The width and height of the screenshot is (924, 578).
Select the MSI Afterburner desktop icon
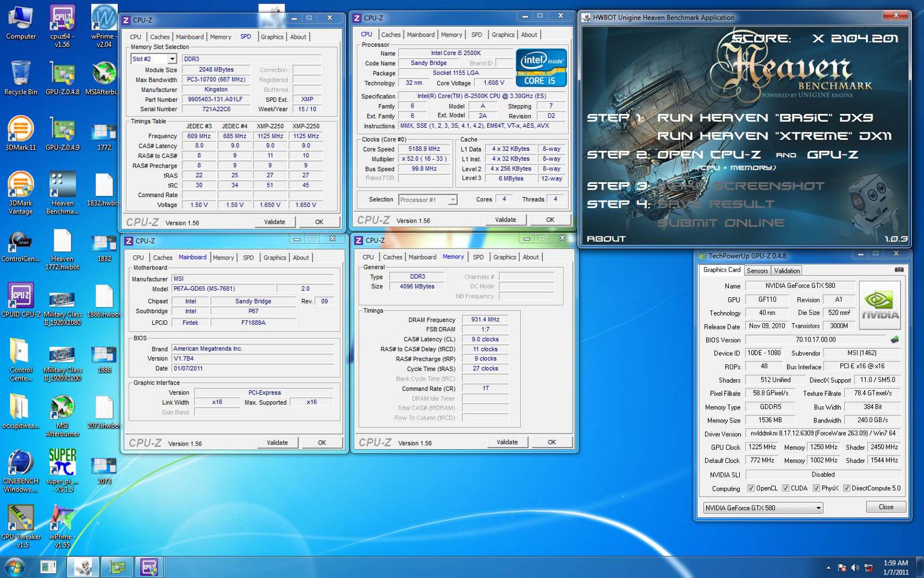(x=62, y=416)
